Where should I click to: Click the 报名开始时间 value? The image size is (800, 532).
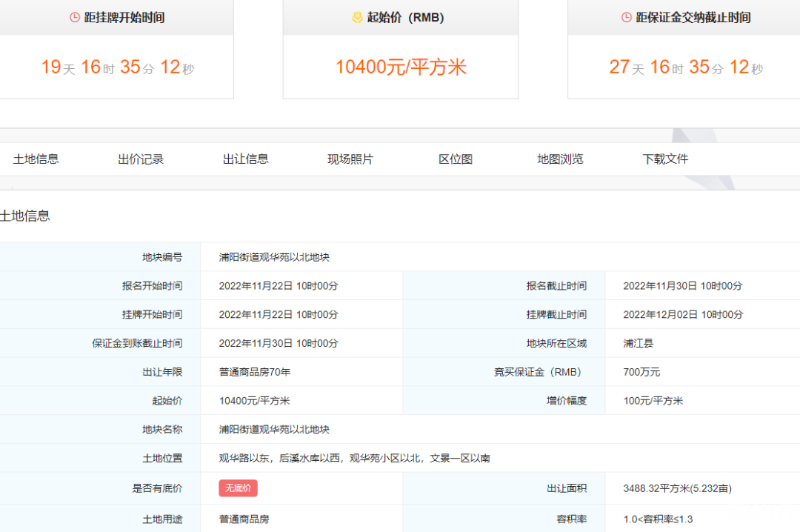tap(279, 286)
